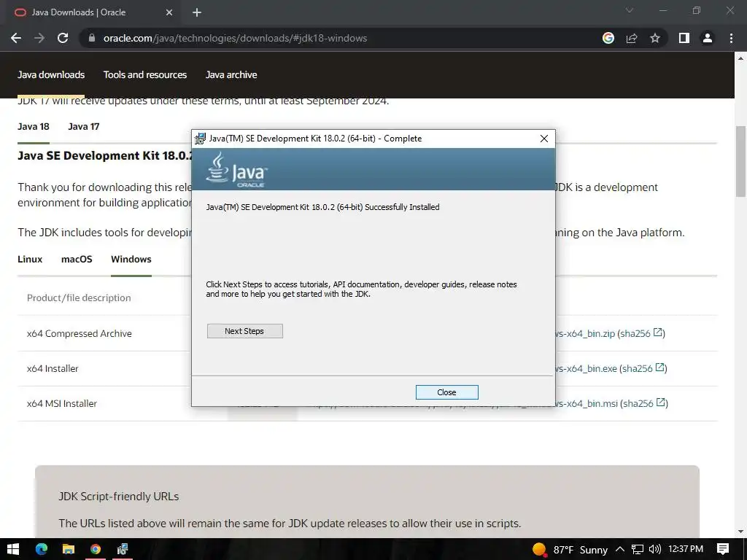Click the browser back arrow

tap(16, 38)
